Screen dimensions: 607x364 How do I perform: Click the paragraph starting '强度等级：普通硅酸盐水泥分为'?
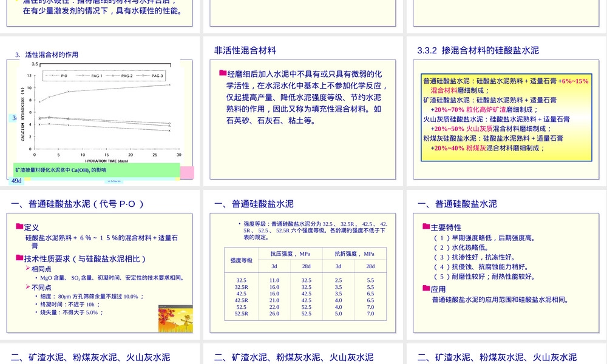tap(314, 231)
